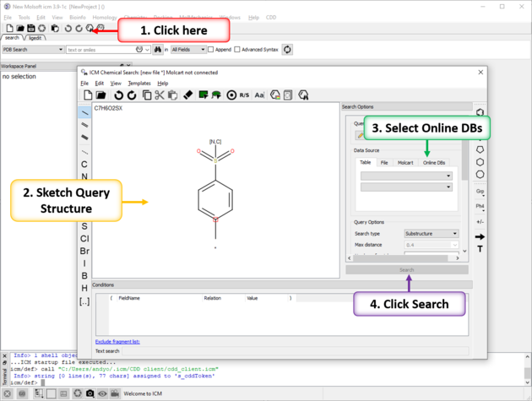532x401 pixels.
Task: Enable the Append checkbox
Action: [211, 50]
